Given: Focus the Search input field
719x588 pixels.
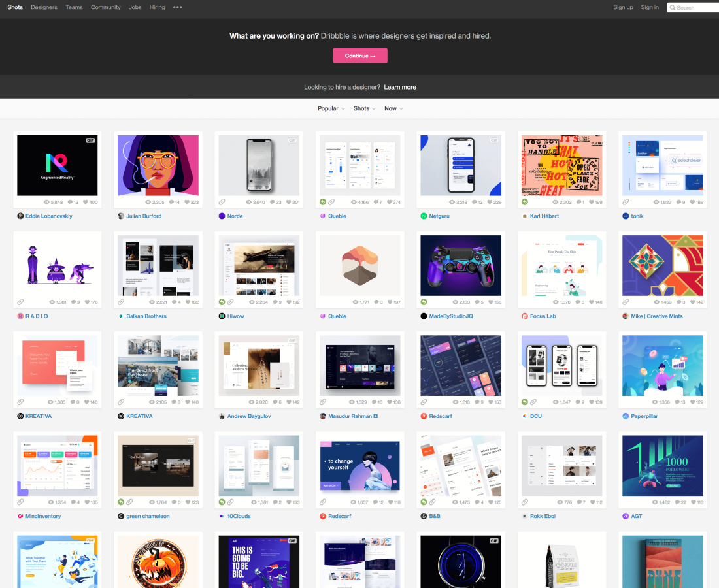Looking at the screenshot, I should 693,7.
